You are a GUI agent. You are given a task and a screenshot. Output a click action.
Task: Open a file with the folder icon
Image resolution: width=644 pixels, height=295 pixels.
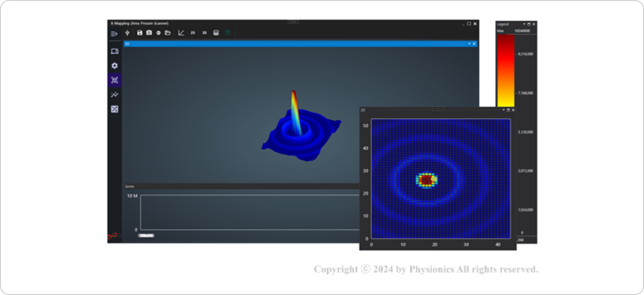[x=168, y=33]
